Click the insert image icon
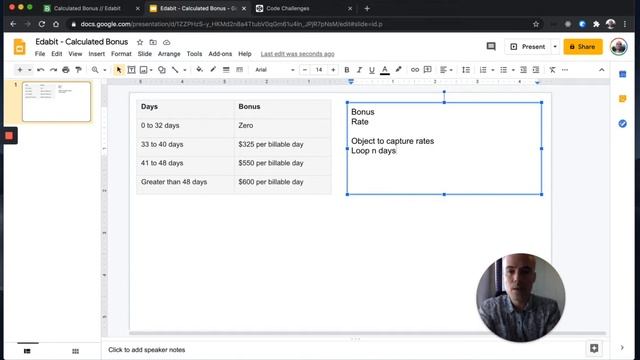This screenshot has height=360, width=640. point(143,70)
